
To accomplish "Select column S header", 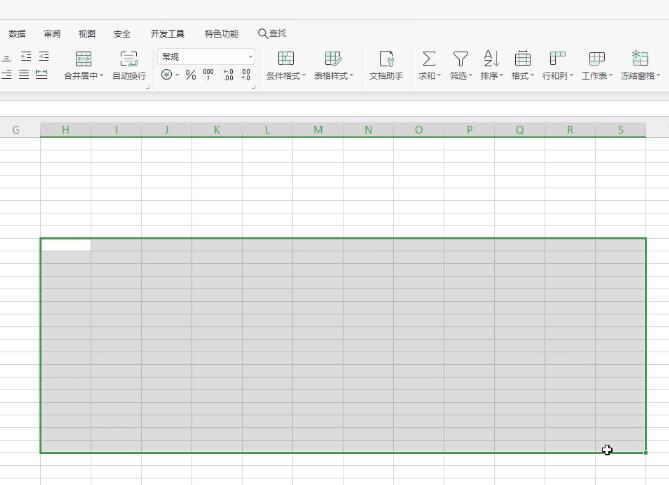I will coord(621,130).
